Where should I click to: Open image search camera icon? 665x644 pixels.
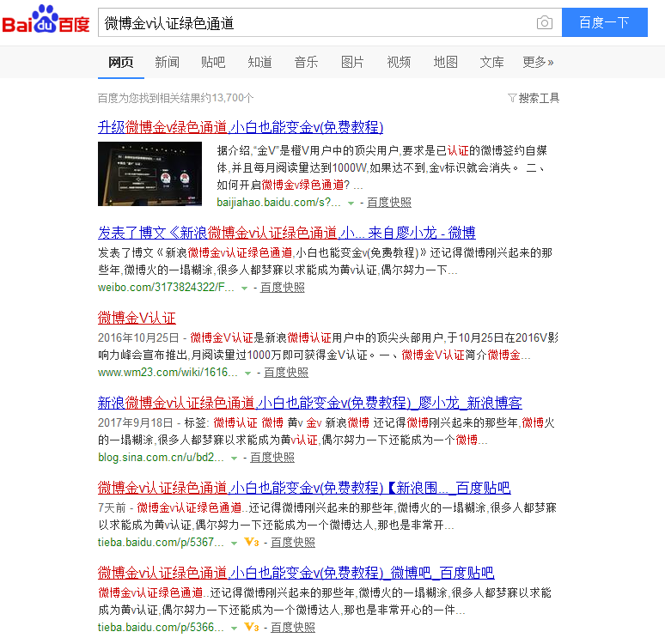click(544, 22)
